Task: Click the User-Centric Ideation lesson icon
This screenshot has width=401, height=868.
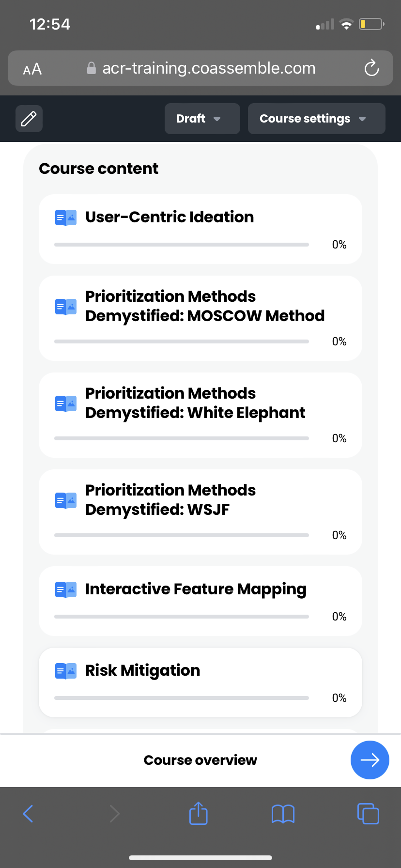Action: [x=66, y=217]
